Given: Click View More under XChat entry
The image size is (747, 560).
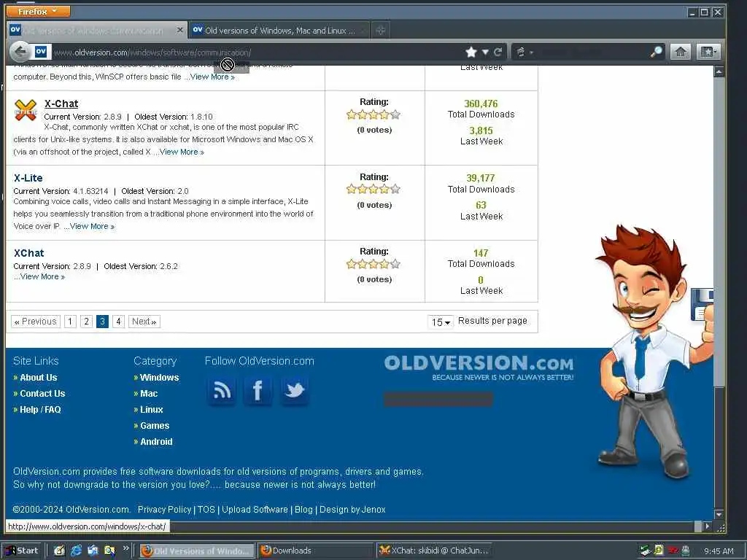Looking at the screenshot, I should 42,276.
